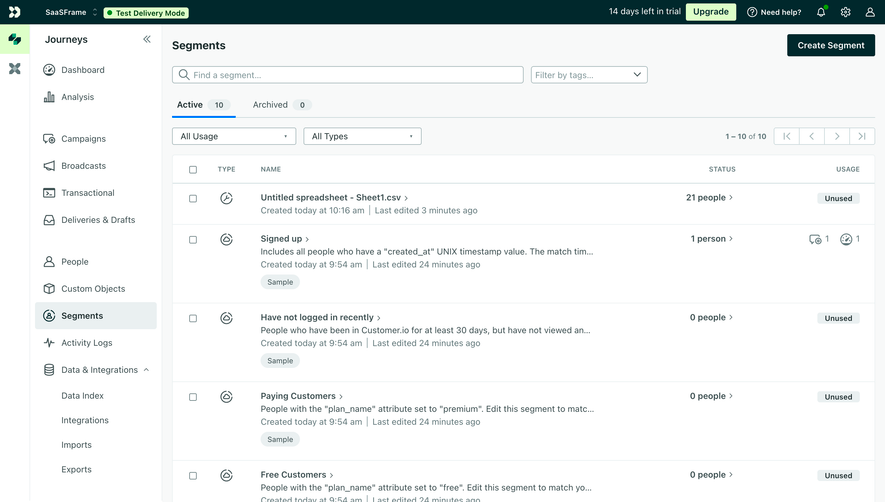Open the Have not logged in recently segment
Screen dimensions: 885x502
point(321,317)
